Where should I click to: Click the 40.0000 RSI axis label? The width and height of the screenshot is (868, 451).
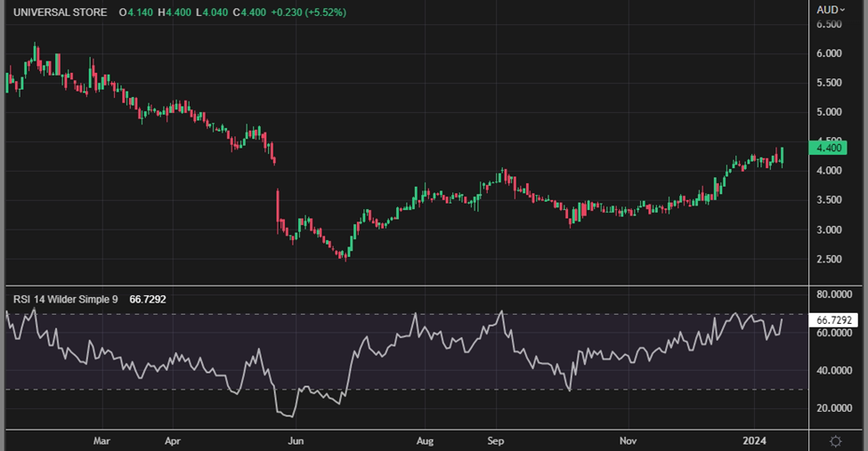834,370
